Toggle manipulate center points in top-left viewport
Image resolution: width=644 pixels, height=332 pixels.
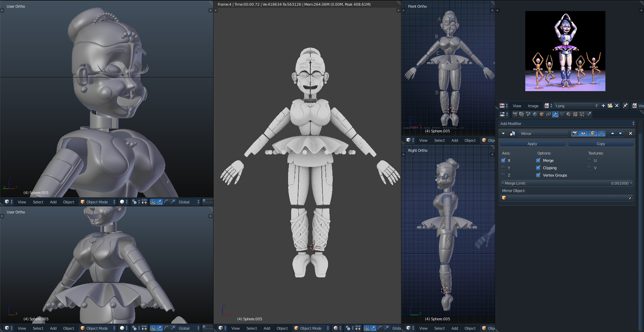(144, 202)
